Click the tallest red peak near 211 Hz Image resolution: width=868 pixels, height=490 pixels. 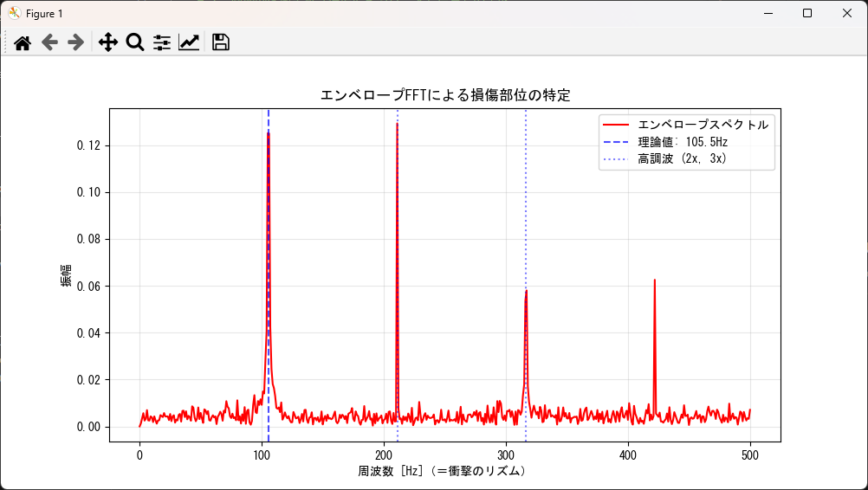[x=397, y=130]
